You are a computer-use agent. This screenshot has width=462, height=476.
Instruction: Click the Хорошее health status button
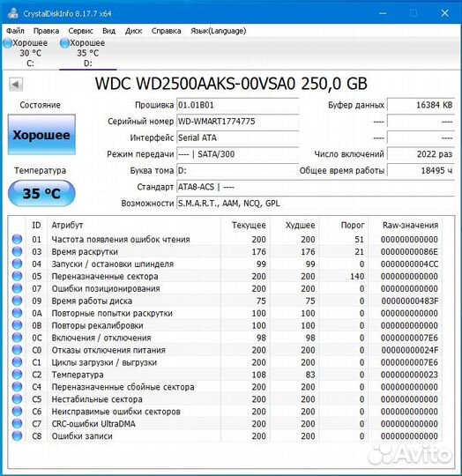41,135
